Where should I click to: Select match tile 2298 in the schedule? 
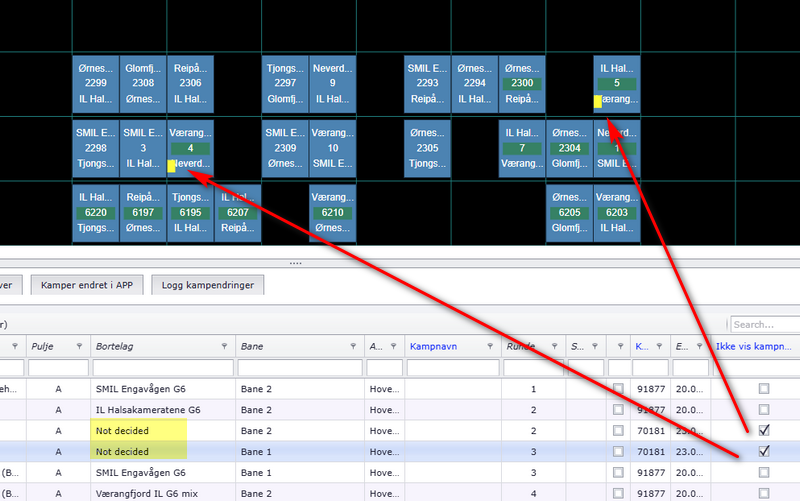coord(95,148)
